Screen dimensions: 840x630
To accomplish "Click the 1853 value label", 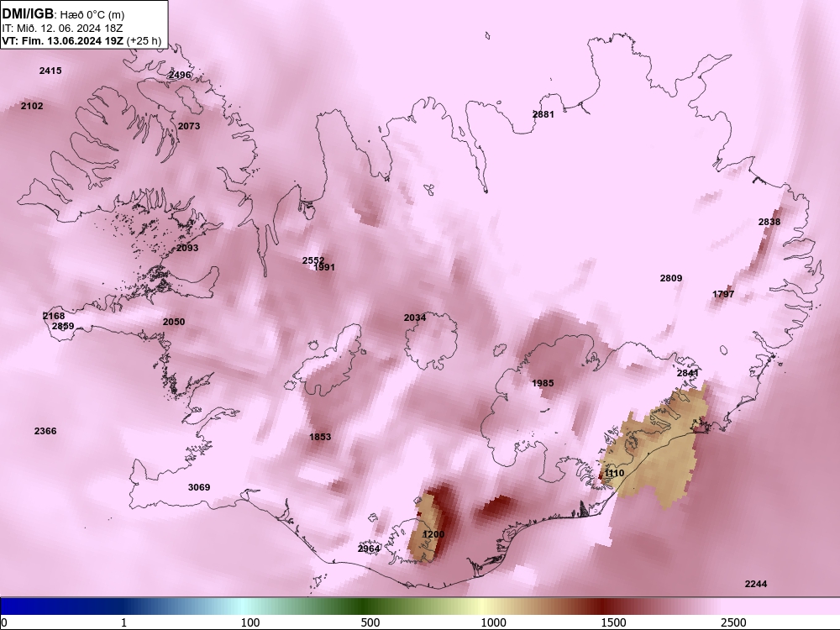I will point(320,437).
